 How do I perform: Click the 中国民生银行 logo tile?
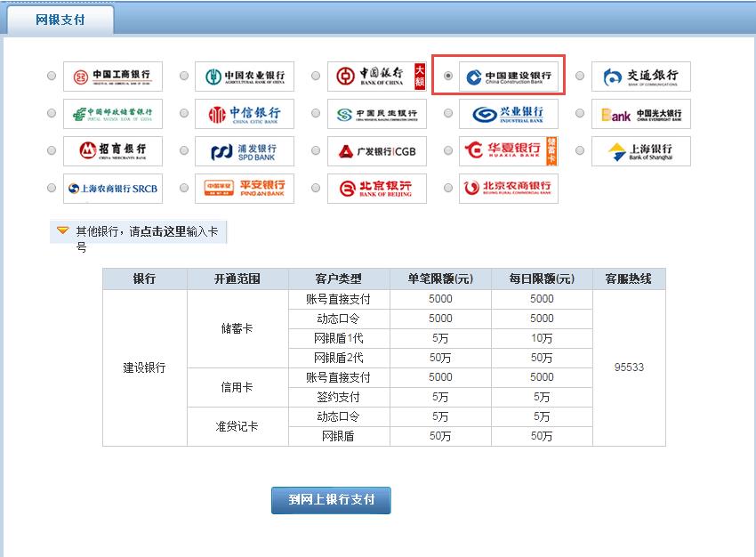[x=377, y=114]
